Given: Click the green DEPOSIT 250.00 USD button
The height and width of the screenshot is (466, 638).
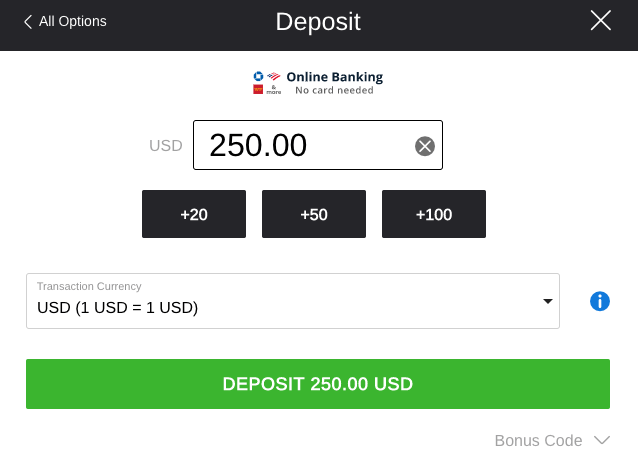Looking at the screenshot, I should pyautogui.click(x=318, y=384).
